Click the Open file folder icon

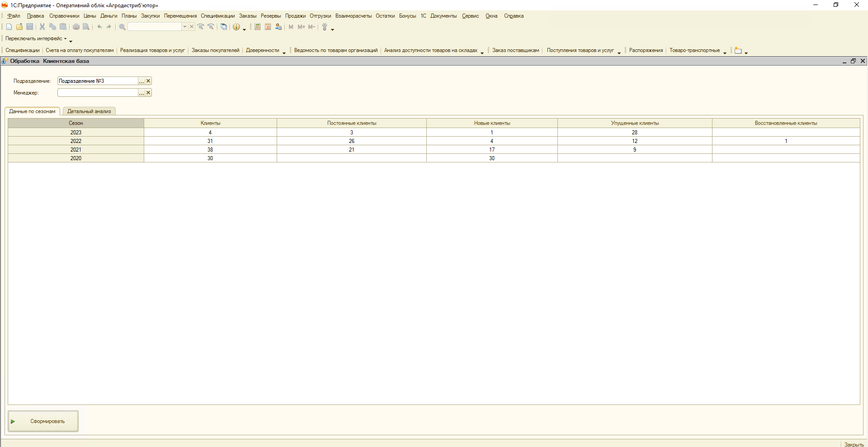19,27
